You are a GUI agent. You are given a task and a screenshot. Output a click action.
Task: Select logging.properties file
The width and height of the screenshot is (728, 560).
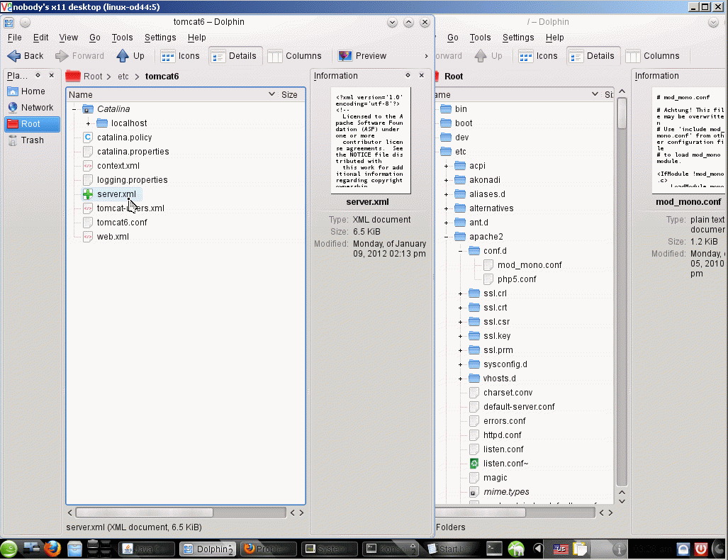coord(133,180)
